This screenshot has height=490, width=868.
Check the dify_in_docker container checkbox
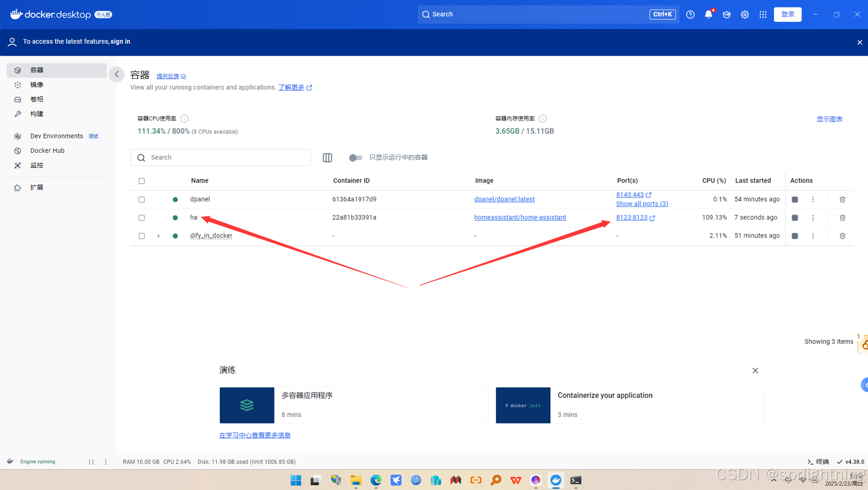(x=141, y=236)
